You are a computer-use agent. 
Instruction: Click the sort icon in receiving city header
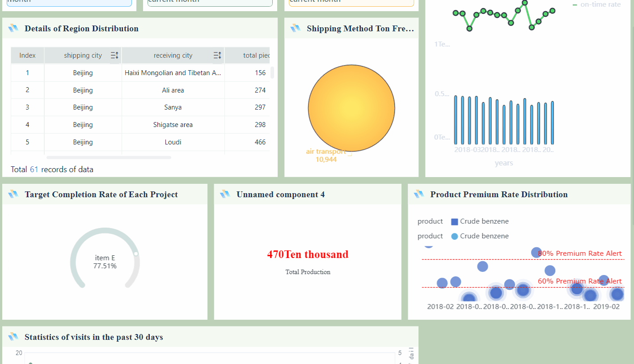[x=217, y=55]
